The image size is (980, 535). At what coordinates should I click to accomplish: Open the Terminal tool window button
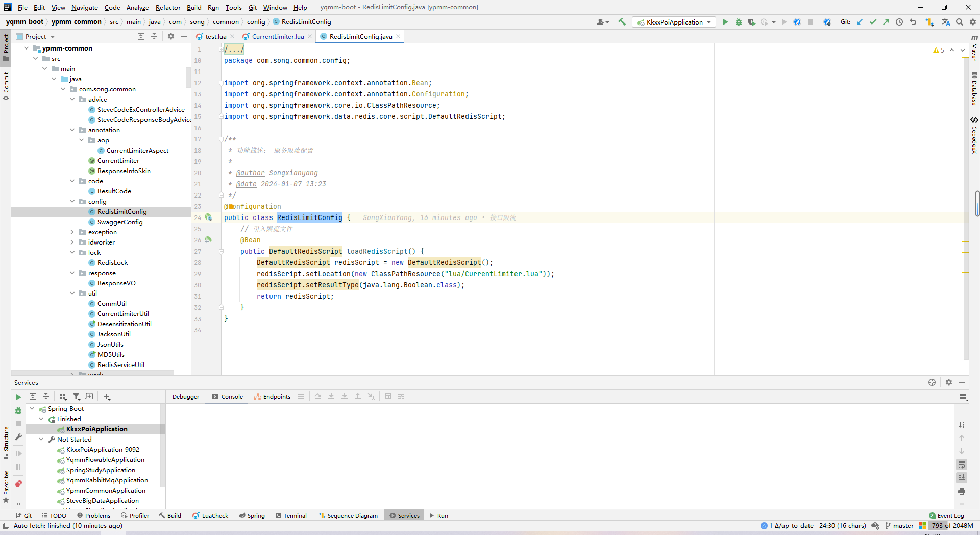291,516
